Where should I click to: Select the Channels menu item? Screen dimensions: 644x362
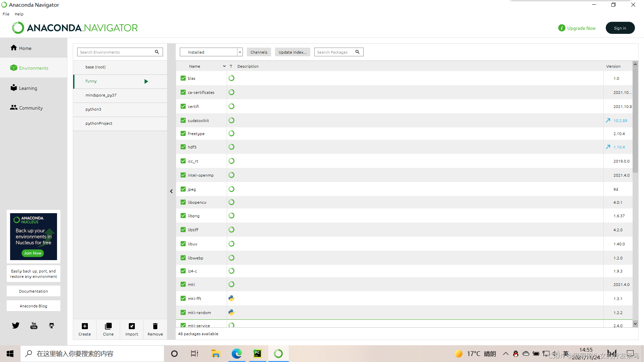tap(259, 52)
